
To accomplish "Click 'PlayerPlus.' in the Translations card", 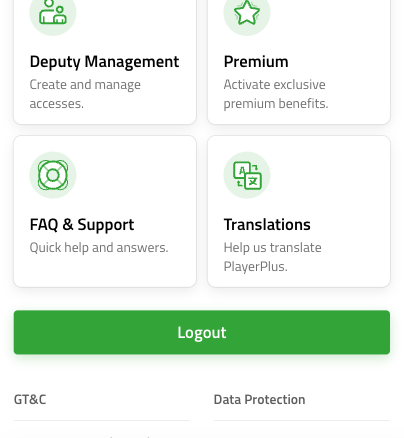I will [x=256, y=267].
